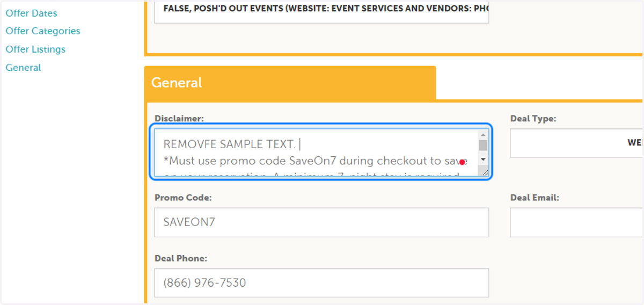Viewport: 644px width, 305px height.
Task: Open the Offer Dates sidebar link
Action: (x=31, y=13)
